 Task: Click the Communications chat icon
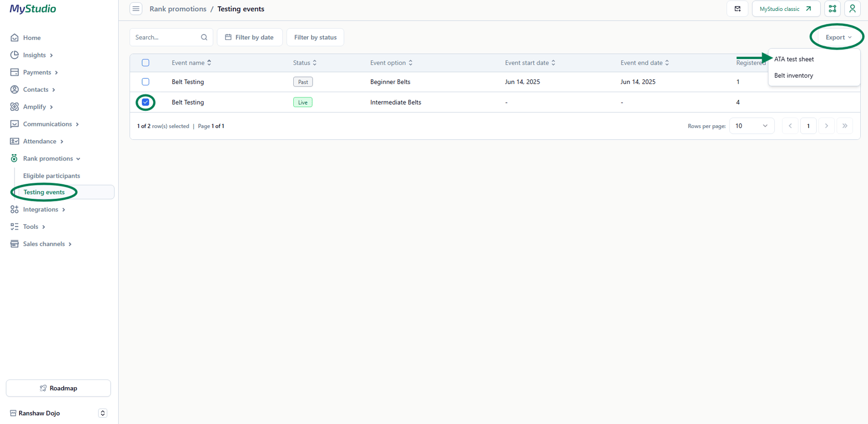[15, 124]
